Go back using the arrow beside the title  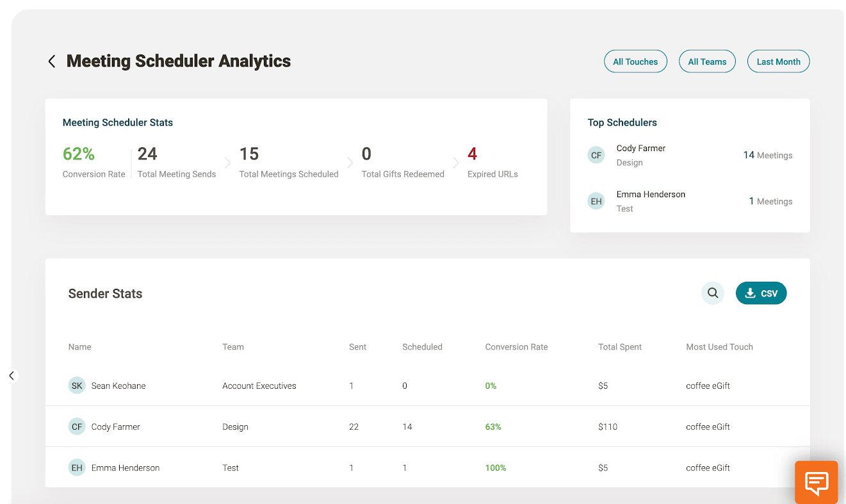point(52,61)
